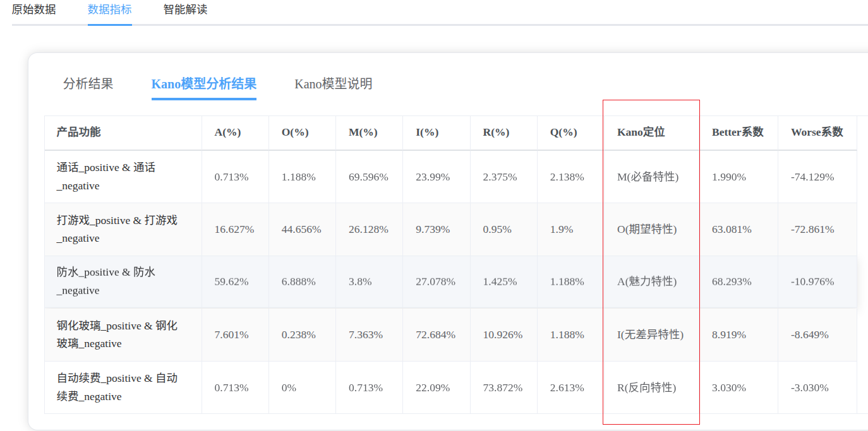Click the 自动续费 product feature cell
Screen dimensions: 868x431
tap(117, 387)
